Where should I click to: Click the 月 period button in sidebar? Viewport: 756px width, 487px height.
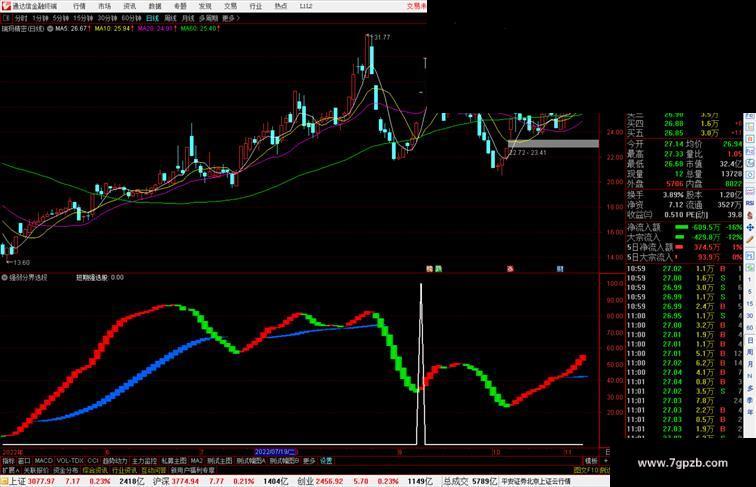750,364
